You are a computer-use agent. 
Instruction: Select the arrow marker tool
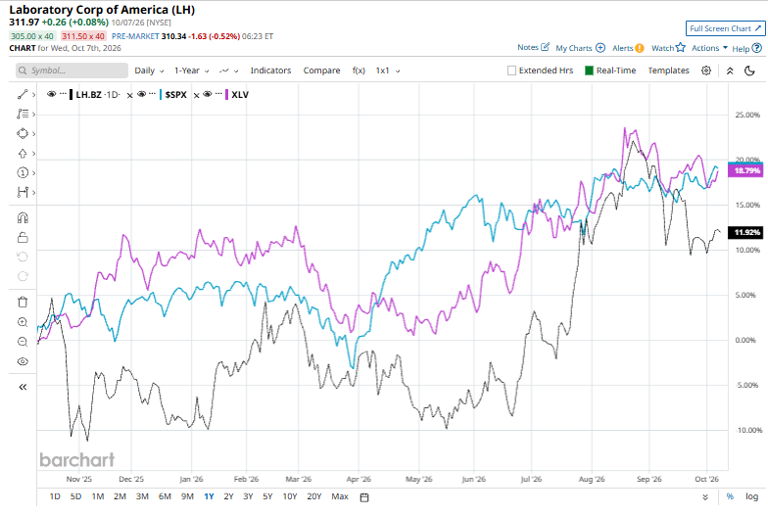[x=23, y=153]
